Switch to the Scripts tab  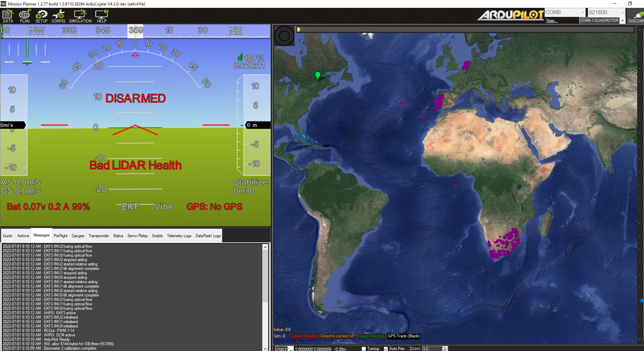click(157, 236)
